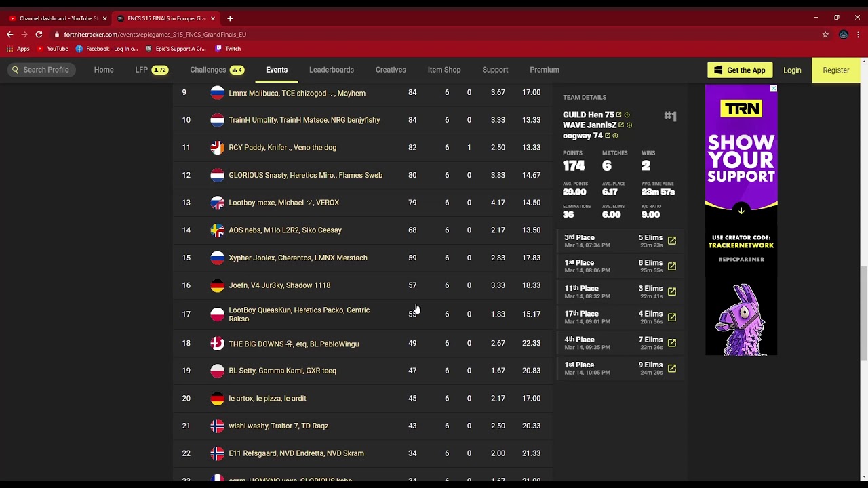868x488 pixels.
Task: Open Support nav item
Action: [495, 70]
